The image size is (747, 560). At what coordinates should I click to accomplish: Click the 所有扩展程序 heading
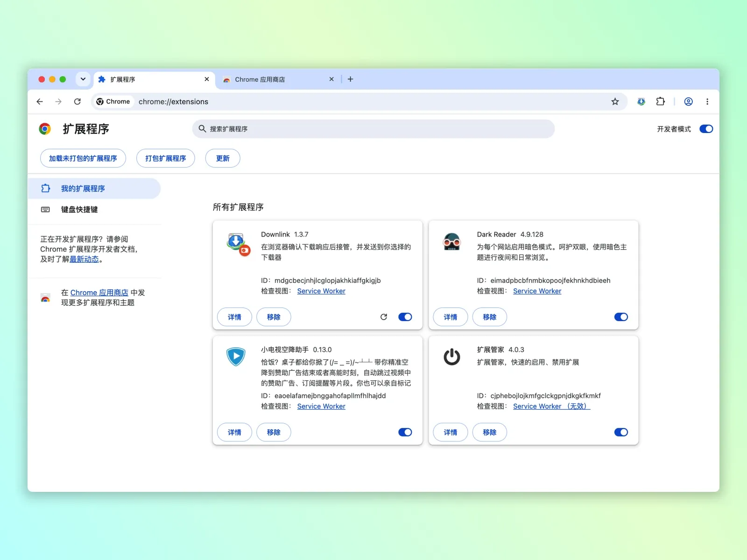(238, 207)
